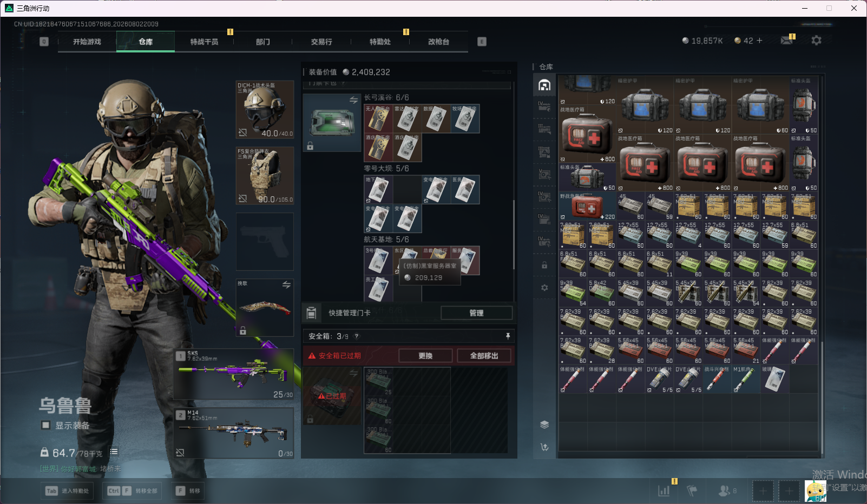Open the 改枪台 tab
Screen dimensions: 867x504
coord(438,42)
